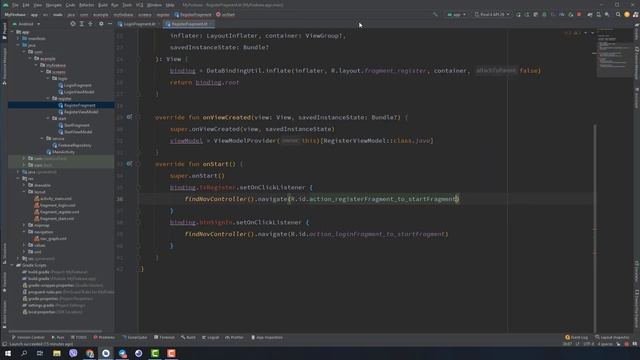The width and height of the screenshot is (640, 360).
Task: Select LoginFragment in the project tree
Action: click(x=78, y=85)
